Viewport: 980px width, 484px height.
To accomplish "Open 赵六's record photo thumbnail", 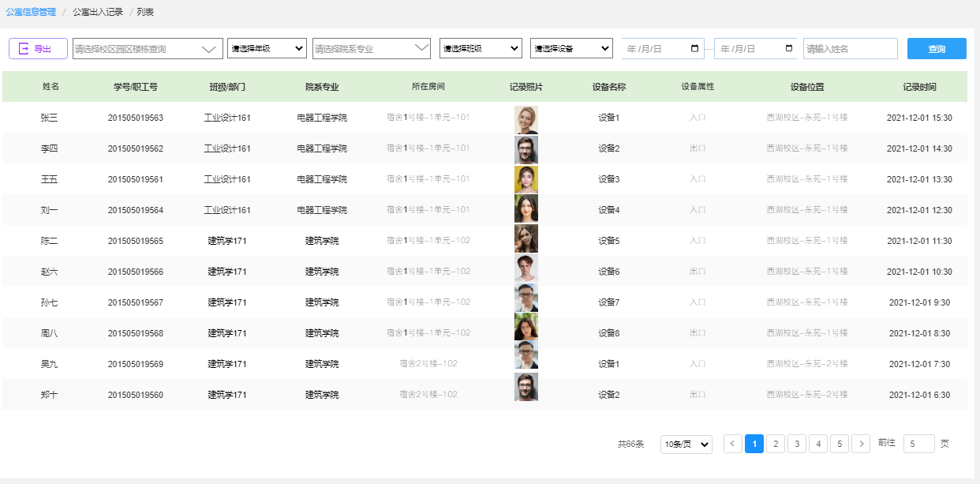I will coord(526,268).
